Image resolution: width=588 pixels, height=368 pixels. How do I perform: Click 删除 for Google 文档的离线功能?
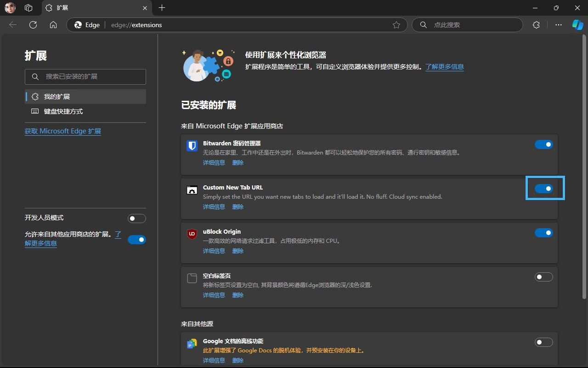click(238, 360)
